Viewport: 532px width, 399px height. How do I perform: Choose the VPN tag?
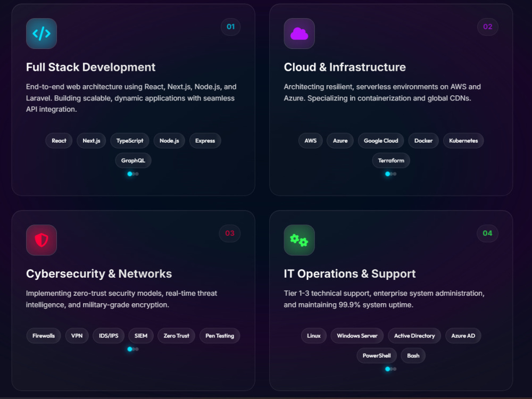[x=77, y=336]
